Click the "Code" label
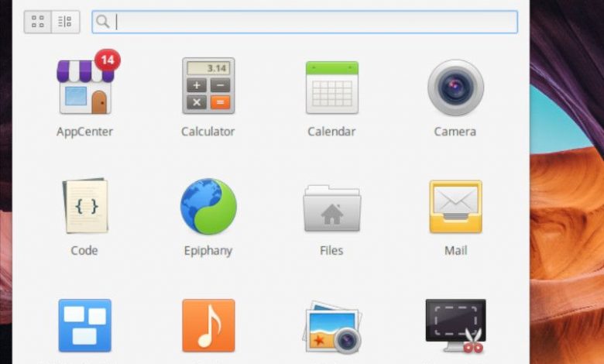Image resolution: width=604 pixels, height=364 pixels. (84, 251)
